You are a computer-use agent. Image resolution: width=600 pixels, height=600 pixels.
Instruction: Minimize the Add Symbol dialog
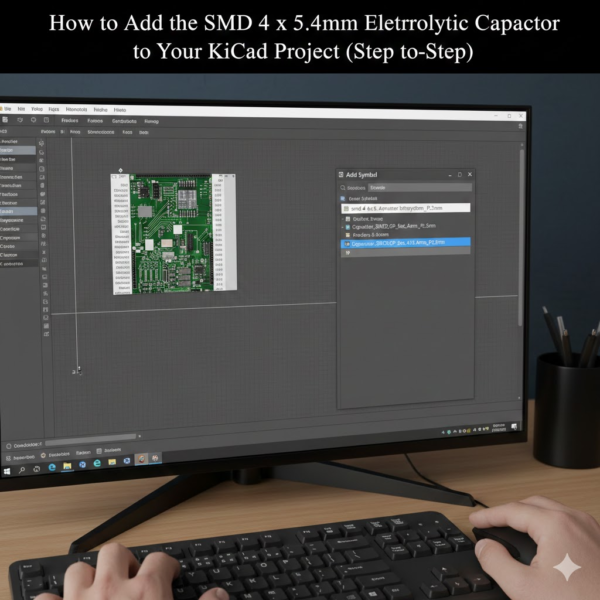(x=450, y=175)
